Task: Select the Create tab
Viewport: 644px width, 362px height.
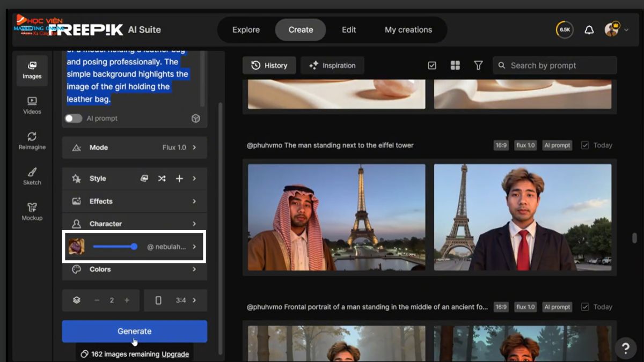Action: [x=301, y=30]
